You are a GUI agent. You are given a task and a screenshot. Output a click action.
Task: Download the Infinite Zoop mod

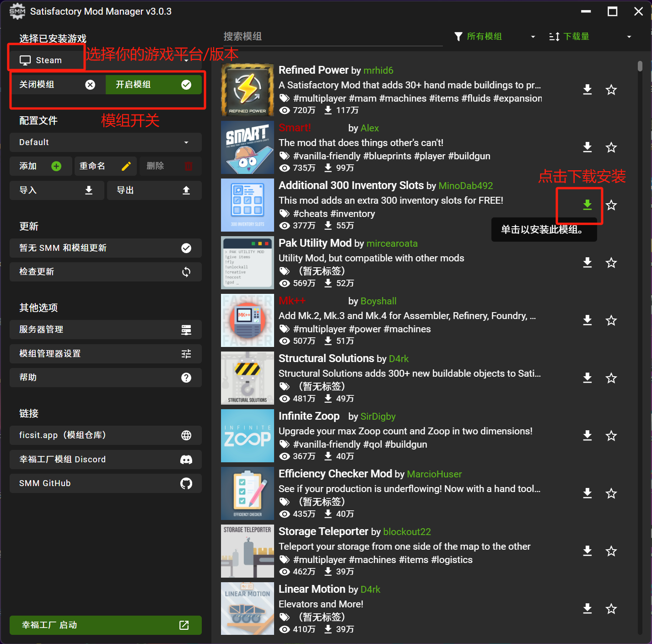click(587, 436)
